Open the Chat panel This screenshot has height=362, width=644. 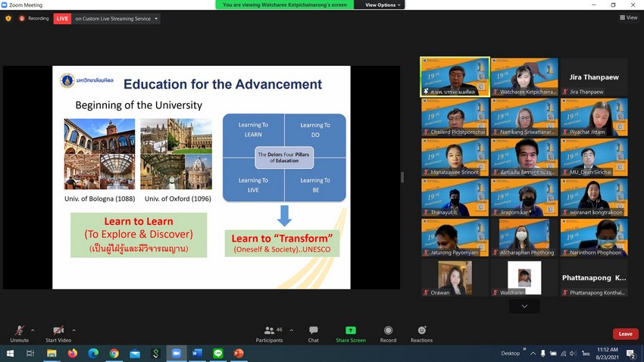pyautogui.click(x=313, y=333)
